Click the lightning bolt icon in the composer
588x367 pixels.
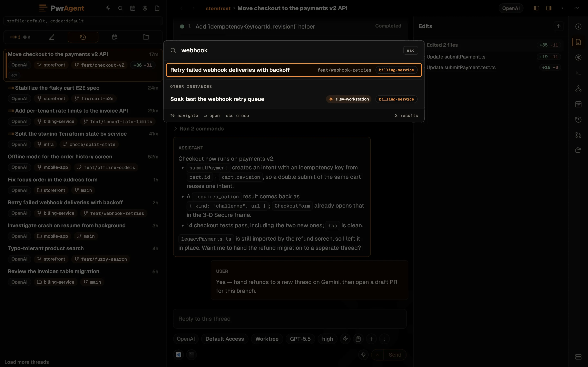pyautogui.click(x=345, y=339)
